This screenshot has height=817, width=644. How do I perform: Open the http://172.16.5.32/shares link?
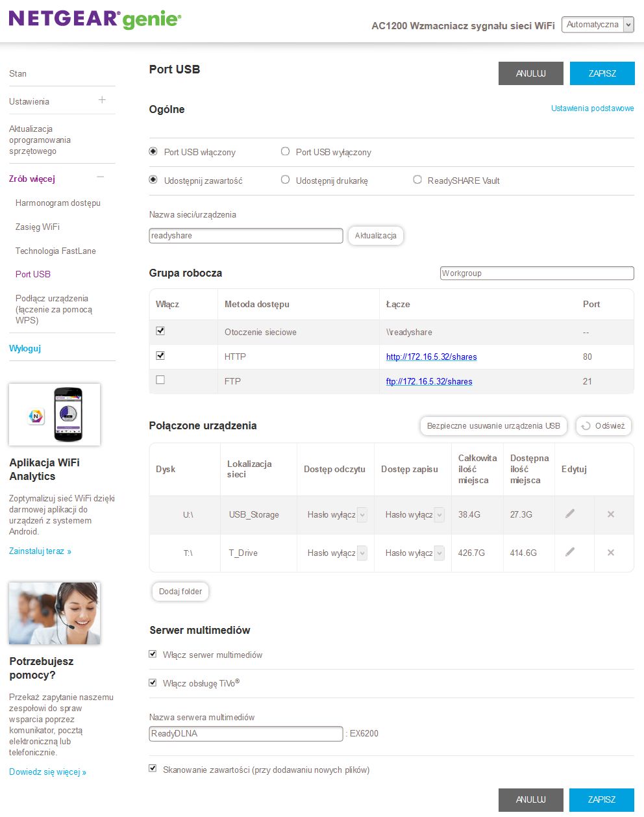(432, 357)
